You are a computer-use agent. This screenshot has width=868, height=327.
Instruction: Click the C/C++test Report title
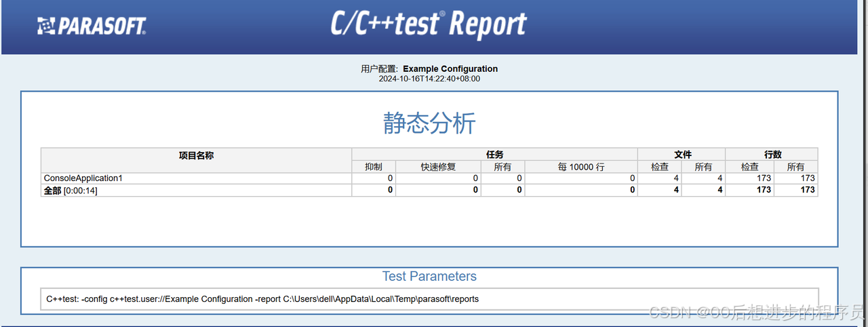coord(429,24)
